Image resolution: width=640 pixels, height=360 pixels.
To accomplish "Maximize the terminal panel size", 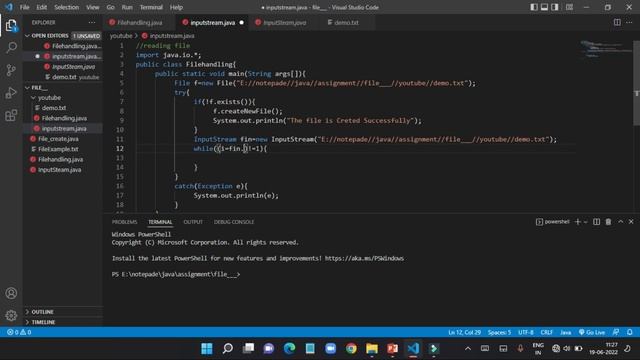I will coord(620,222).
